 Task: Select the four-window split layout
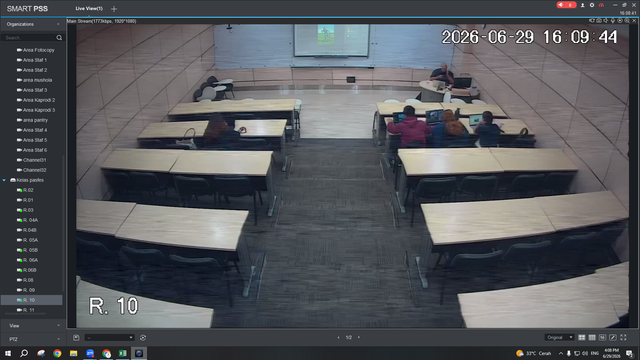pyautogui.click(x=582, y=337)
